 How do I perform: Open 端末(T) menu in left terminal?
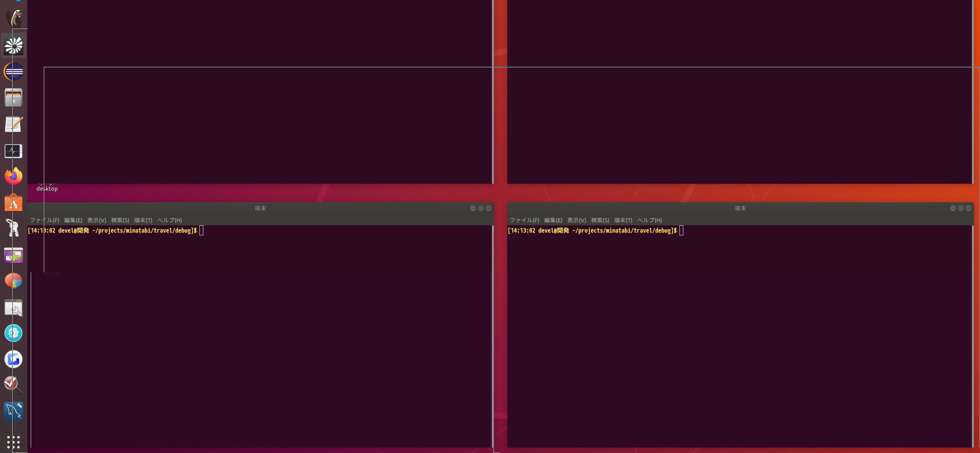(x=143, y=220)
